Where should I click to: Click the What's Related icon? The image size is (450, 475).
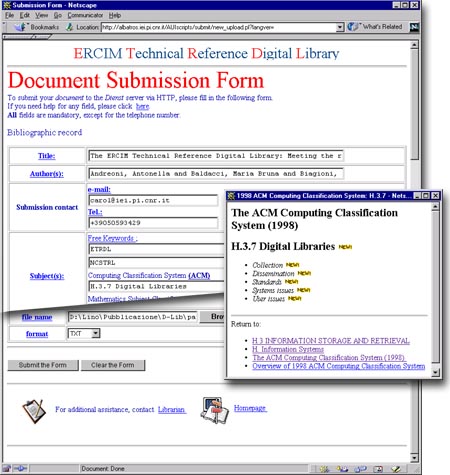pos(353,27)
